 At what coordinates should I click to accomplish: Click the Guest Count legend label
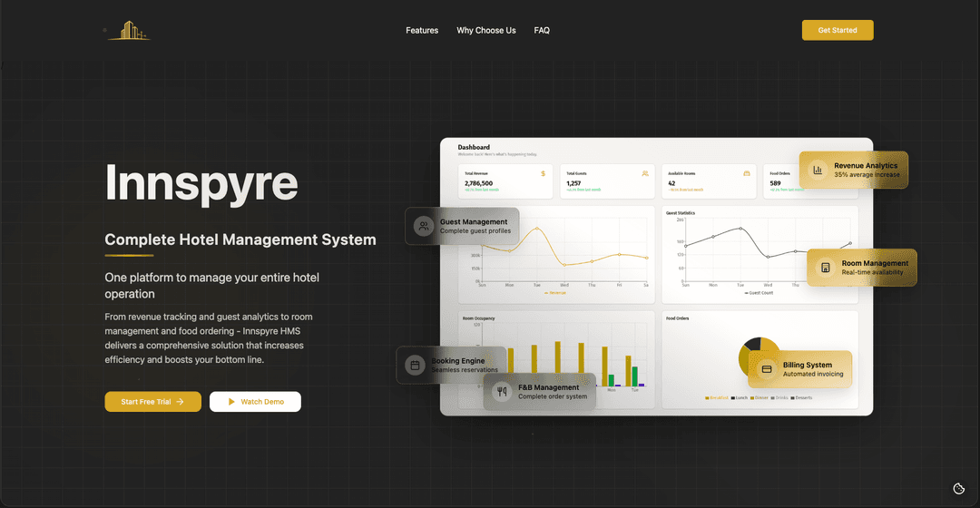[x=759, y=293]
